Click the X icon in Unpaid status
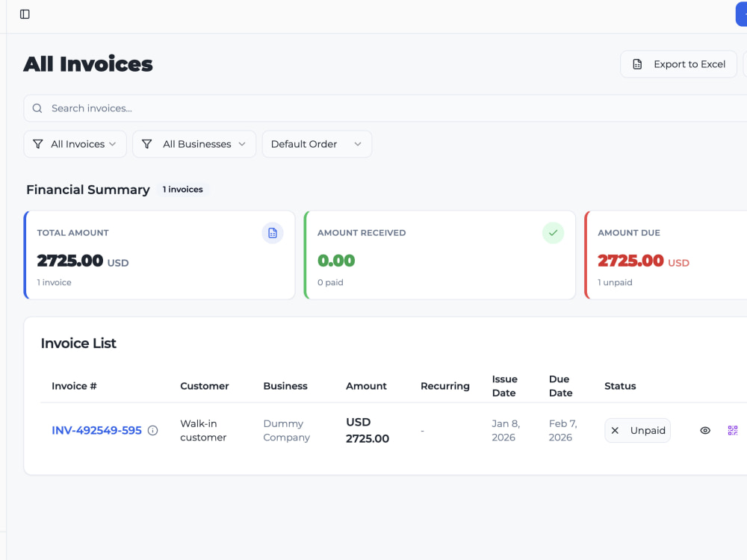This screenshot has width=747, height=560. (x=615, y=431)
